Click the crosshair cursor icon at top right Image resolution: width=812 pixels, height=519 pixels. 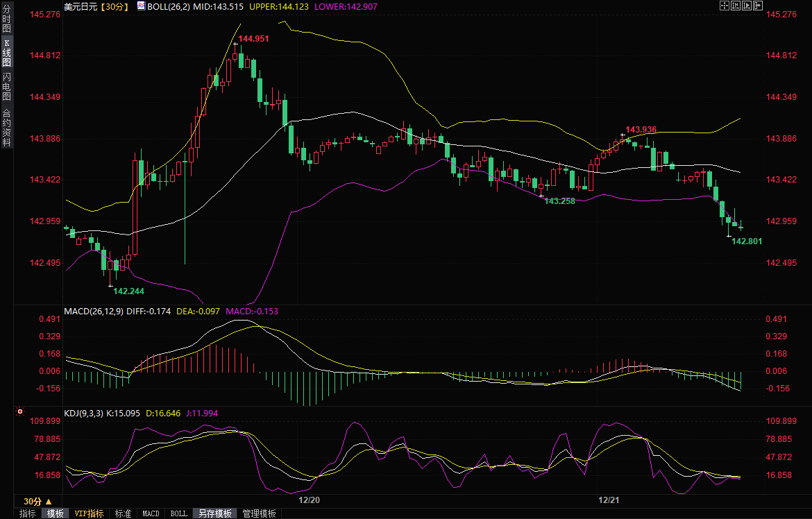click(x=724, y=6)
